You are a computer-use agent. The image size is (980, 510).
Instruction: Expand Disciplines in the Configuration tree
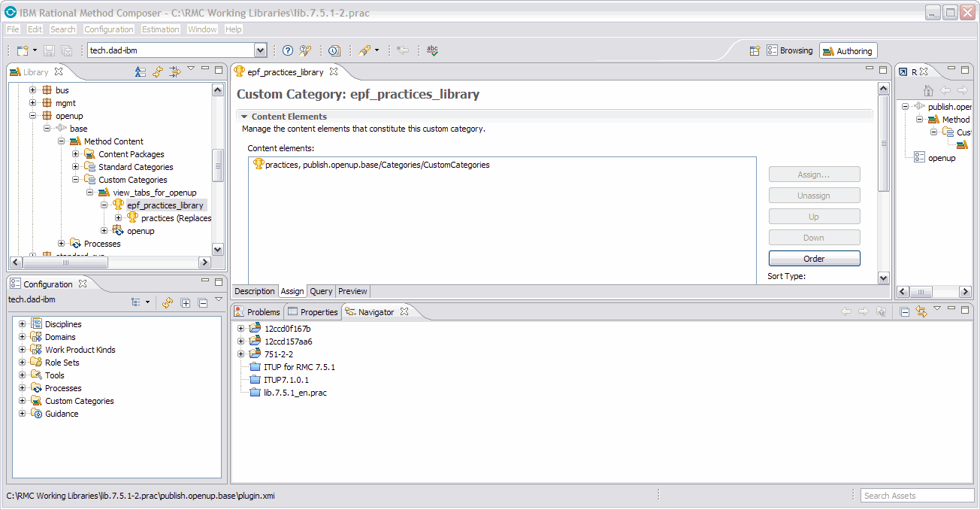[23, 324]
